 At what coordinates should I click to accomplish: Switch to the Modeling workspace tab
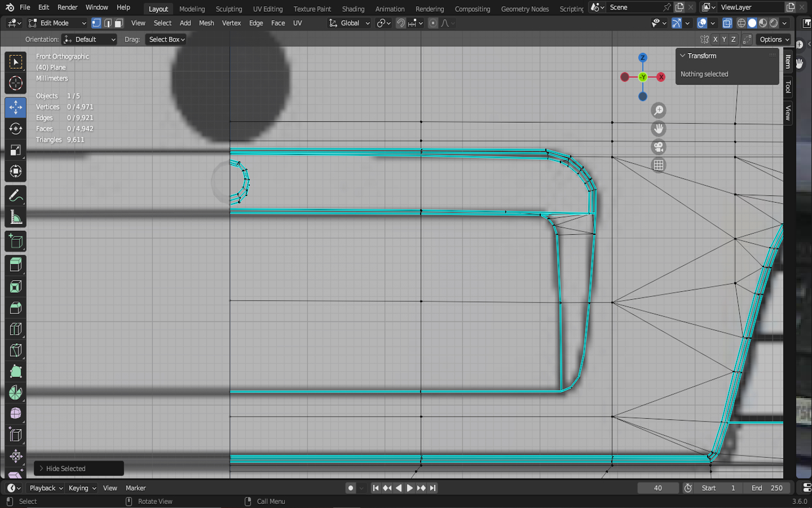click(x=192, y=9)
